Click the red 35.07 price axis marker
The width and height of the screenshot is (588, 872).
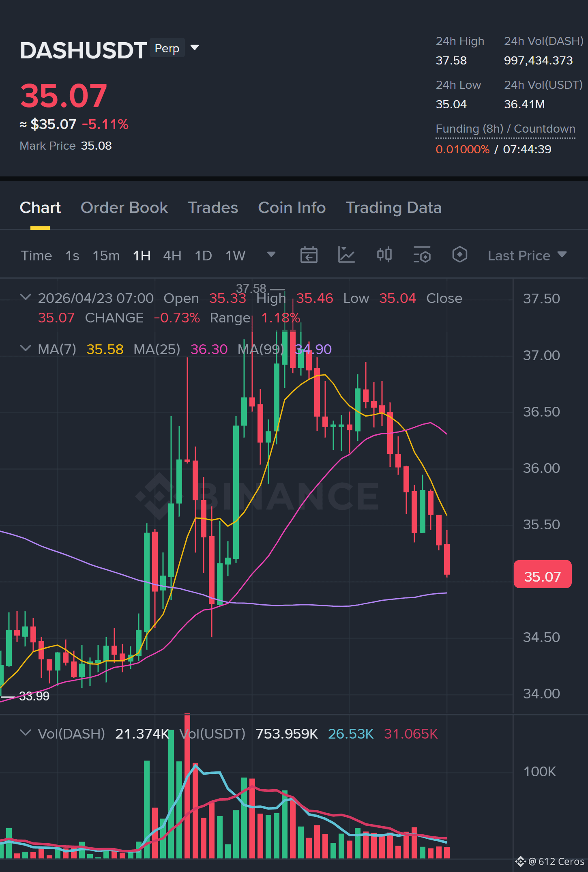pyautogui.click(x=543, y=574)
